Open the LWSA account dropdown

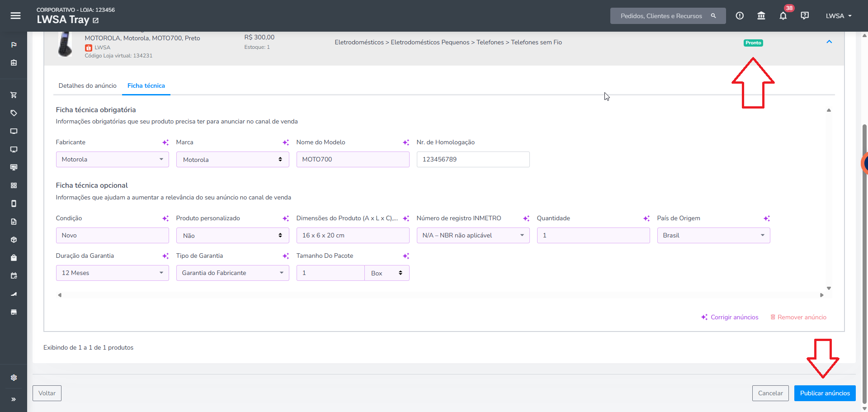tap(839, 16)
